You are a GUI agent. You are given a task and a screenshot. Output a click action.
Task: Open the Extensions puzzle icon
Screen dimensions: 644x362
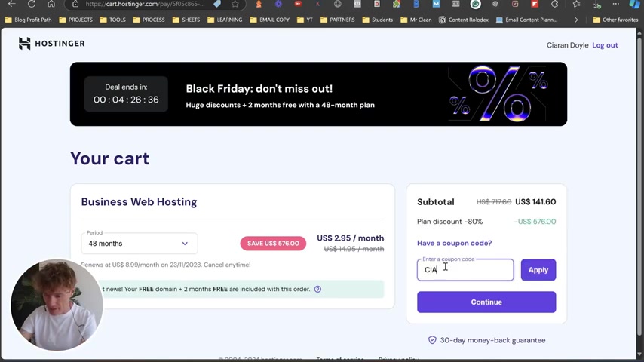[x=555, y=4]
